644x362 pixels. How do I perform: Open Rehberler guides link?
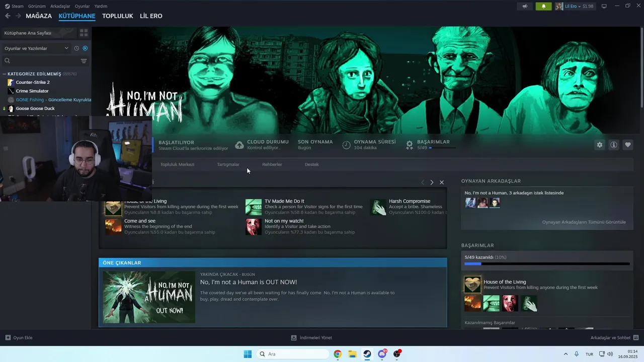(272, 164)
